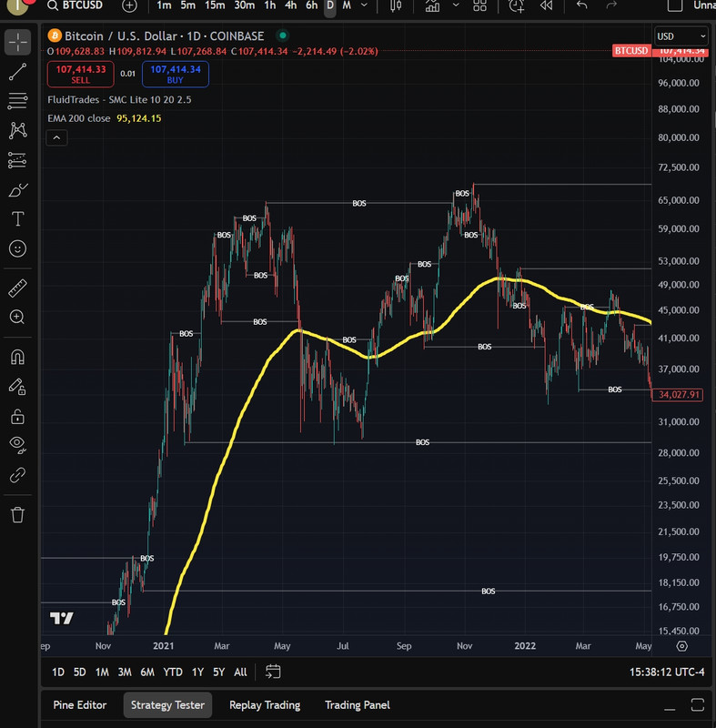Screen dimensions: 716x728
Task: Switch to the 1m timeframe
Action: pos(164,5)
